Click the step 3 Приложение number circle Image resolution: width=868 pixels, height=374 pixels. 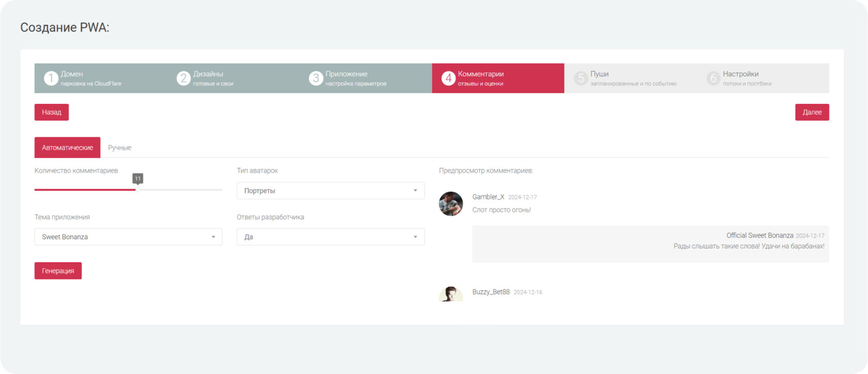tap(316, 78)
